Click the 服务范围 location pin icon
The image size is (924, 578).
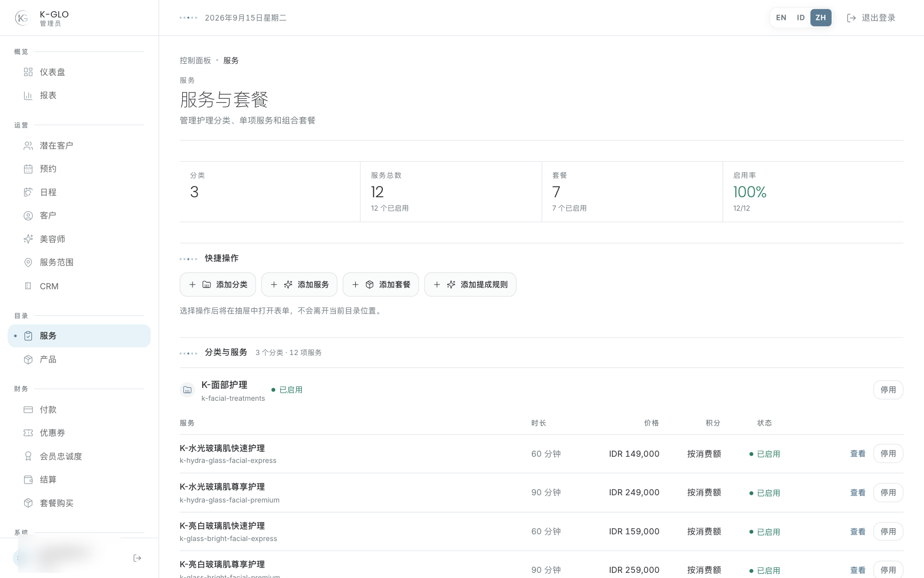(28, 263)
